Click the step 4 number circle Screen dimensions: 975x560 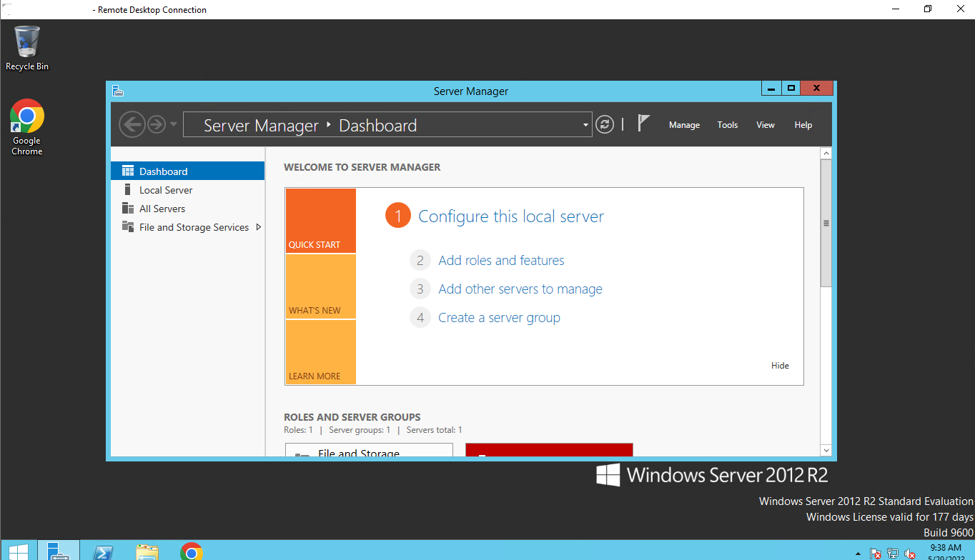click(420, 317)
